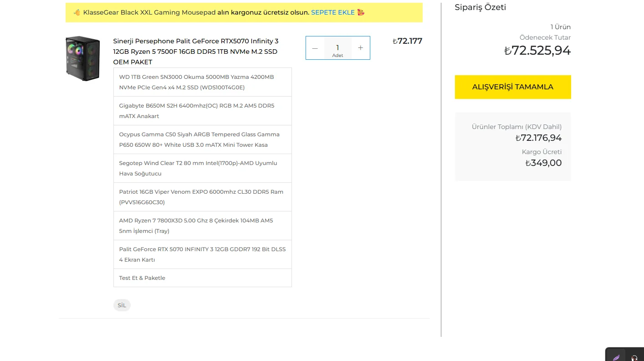The image size is (644, 361).
Task: Select the AMD Ryzen 7 7800X3D row
Action: [202, 226]
